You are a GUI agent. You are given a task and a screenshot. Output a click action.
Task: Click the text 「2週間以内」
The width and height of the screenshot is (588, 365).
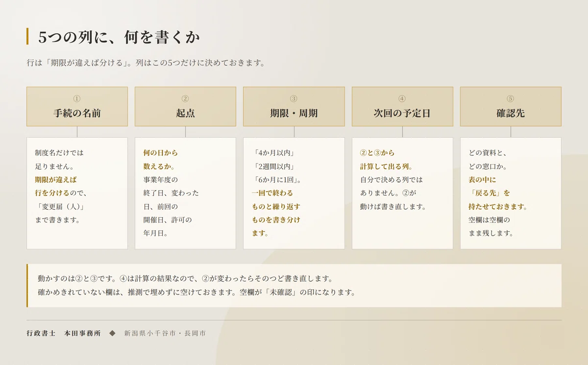[274, 167]
